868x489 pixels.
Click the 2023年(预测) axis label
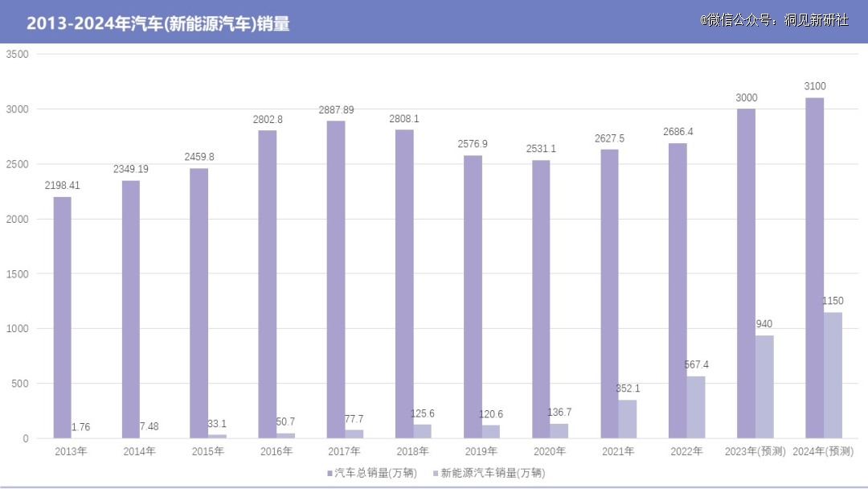click(755, 451)
